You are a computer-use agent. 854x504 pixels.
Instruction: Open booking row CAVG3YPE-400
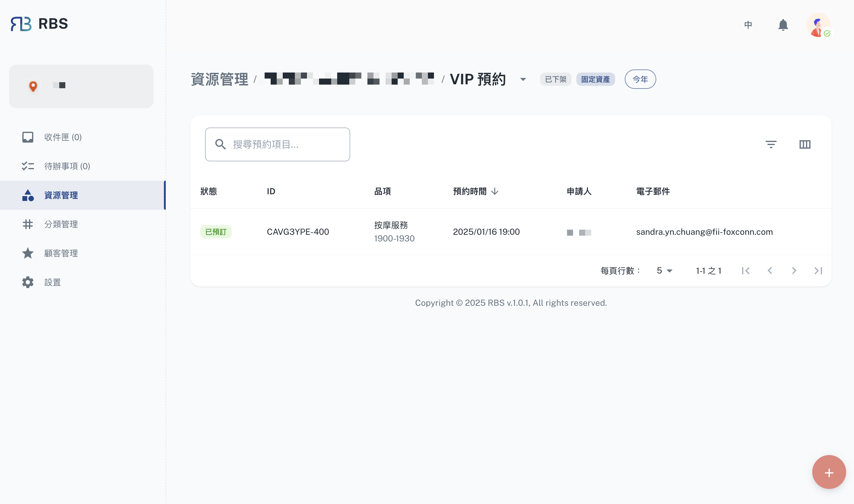pos(297,232)
